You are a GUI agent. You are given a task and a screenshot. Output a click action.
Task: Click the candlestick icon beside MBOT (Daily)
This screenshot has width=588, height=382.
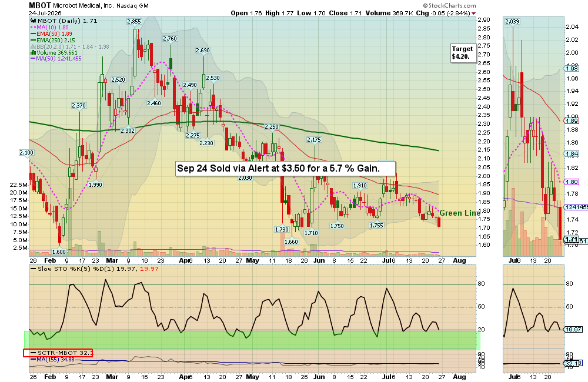(33, 21)
